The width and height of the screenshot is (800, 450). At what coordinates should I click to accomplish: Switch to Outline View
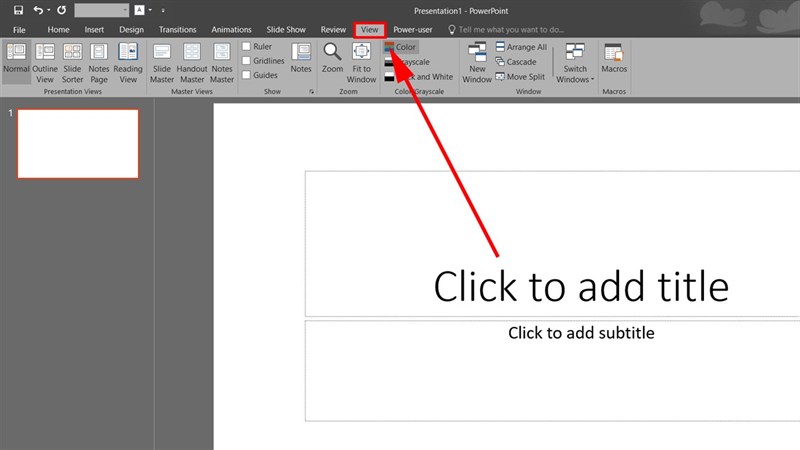(45, 63)
